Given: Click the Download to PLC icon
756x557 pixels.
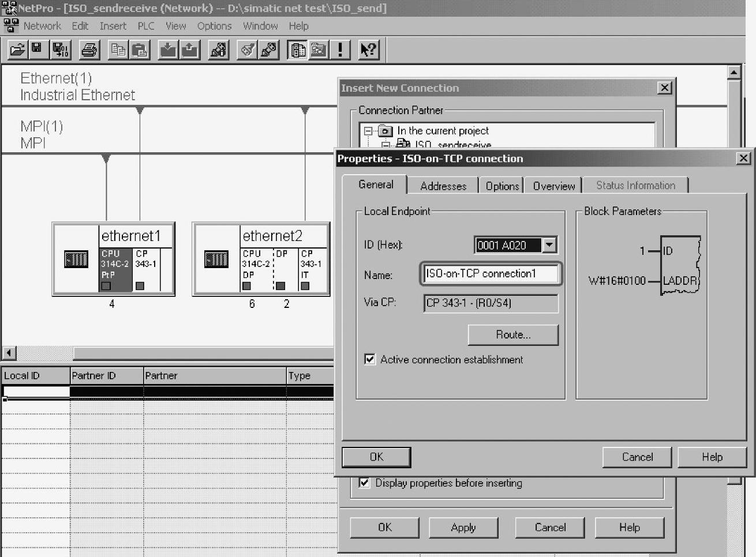Looking at the screenshot, I should pyautogui.click(x=168, y=50).
